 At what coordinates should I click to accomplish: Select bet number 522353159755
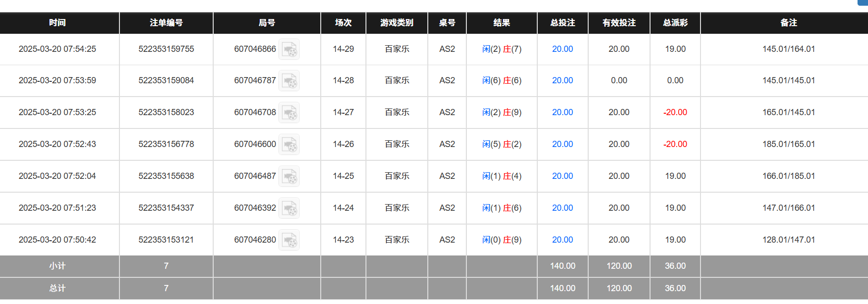click(x=166, y=49)
